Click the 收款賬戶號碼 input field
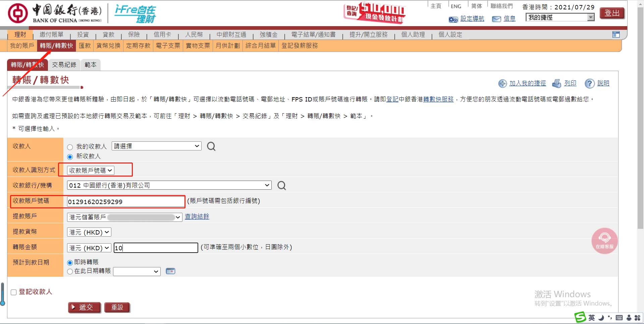Image resolution: width=644 pixels, height=324 pixels. click(x=125, y=202)
